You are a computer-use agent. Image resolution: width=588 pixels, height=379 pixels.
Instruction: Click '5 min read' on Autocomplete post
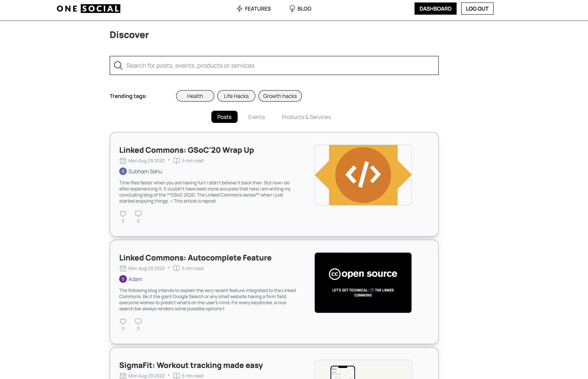pos(193,268)
